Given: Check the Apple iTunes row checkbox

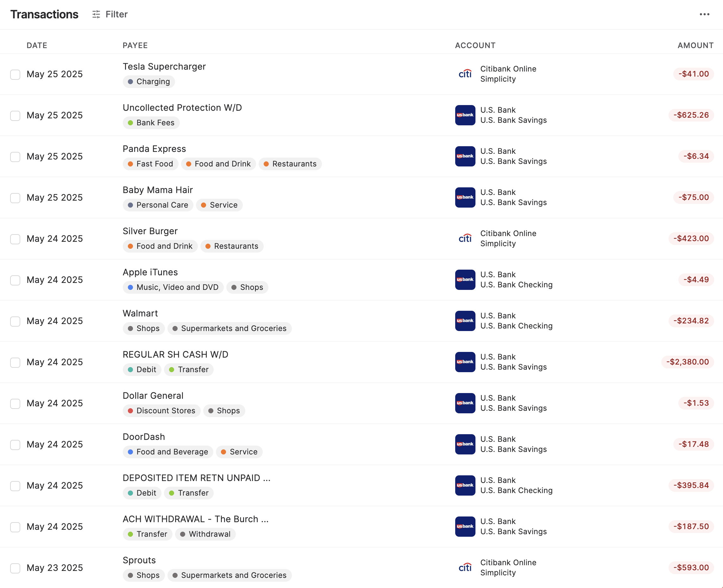Looking at the screenshot, I should (15, 280).
